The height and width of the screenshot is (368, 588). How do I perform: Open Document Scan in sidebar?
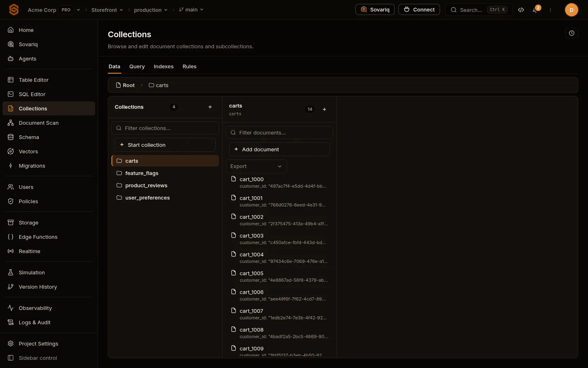(x=49, y=123)
